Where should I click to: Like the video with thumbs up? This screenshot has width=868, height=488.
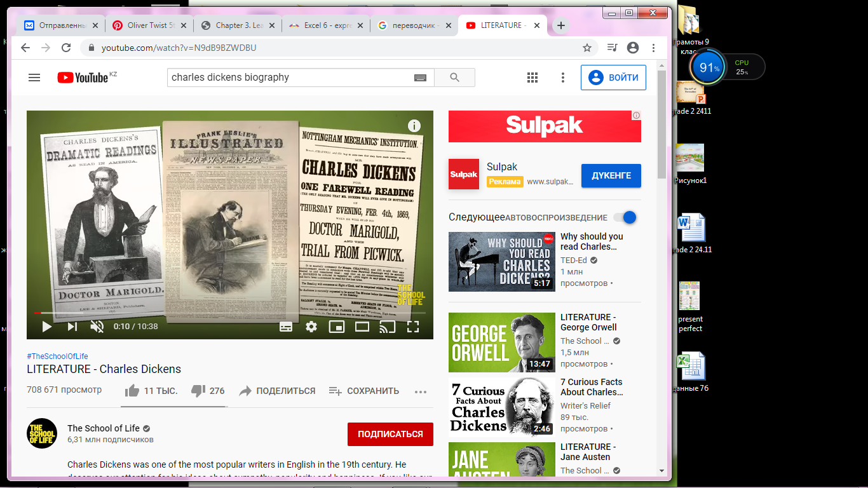(x=132, y=391)
